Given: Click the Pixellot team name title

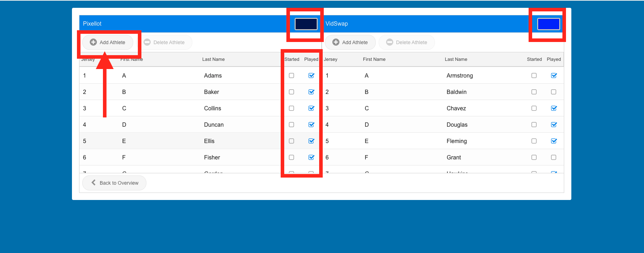Looking at the screenshot, I should [92, 23].
